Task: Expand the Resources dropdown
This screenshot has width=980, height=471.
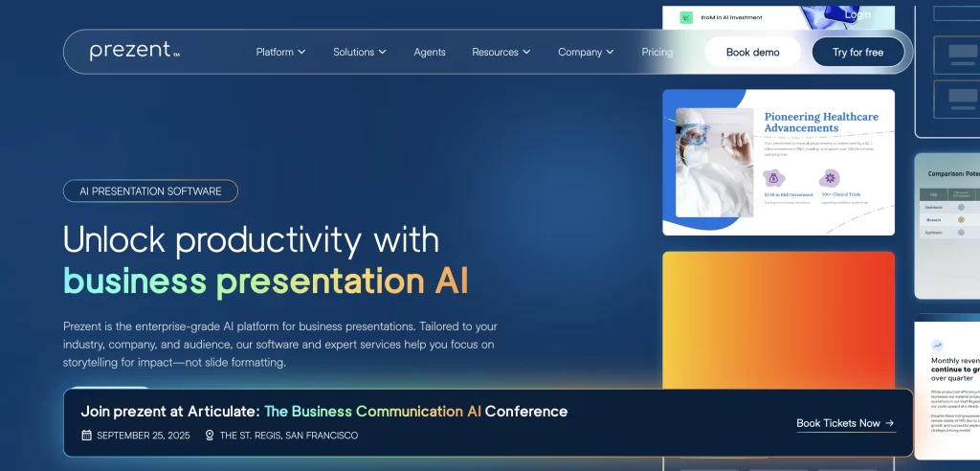Action: 501,52
